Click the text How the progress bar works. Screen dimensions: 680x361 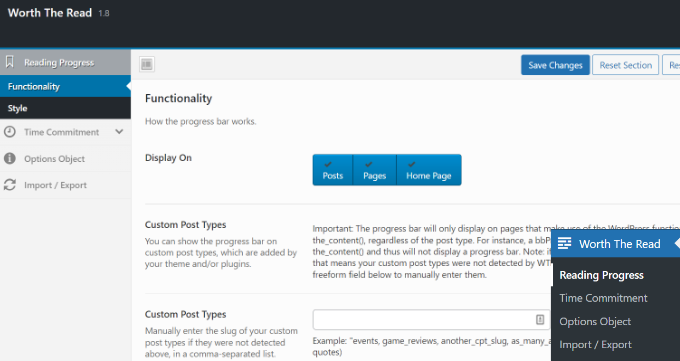(200, 121)
